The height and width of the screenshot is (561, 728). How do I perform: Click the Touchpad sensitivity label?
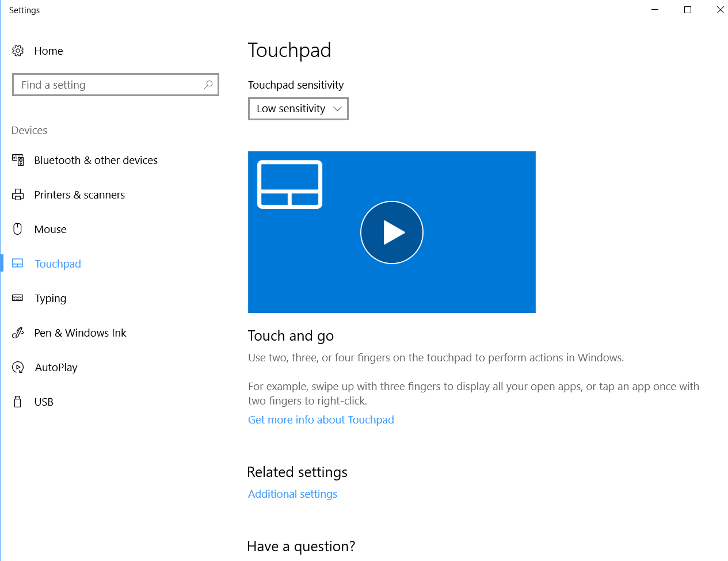pos(296,85)
